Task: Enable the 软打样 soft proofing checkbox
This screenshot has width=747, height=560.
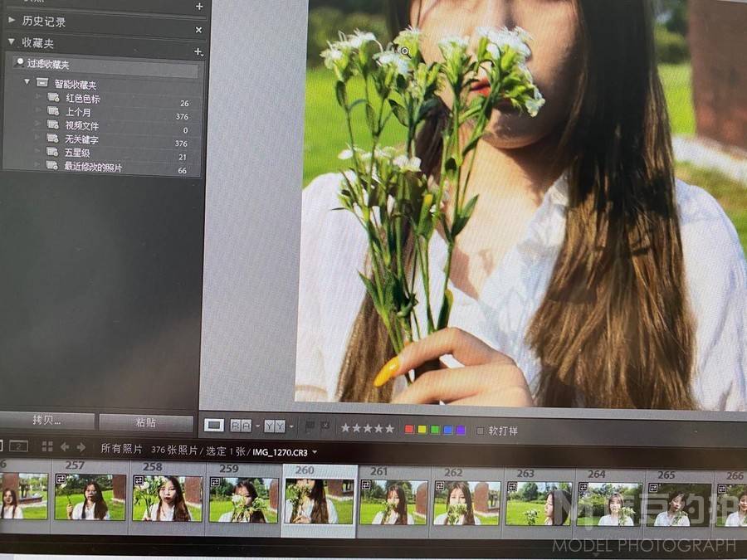Action: [x=480, y=431]
